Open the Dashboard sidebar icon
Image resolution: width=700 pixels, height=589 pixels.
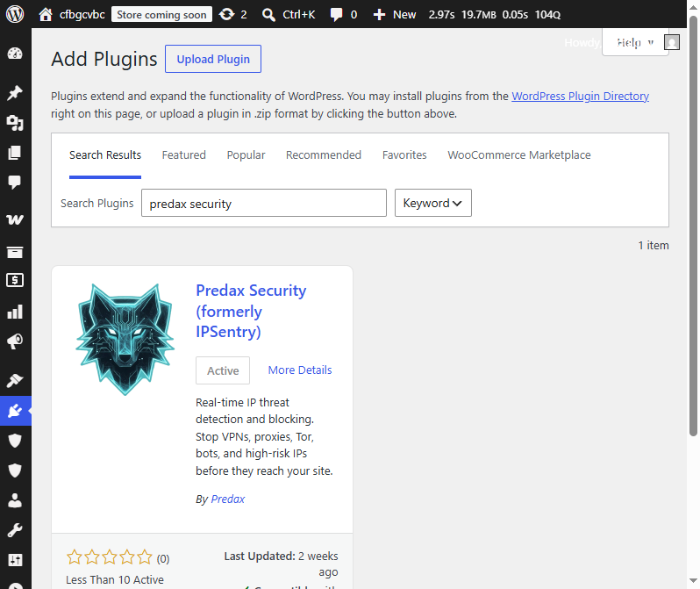click(x=15, y=54)
